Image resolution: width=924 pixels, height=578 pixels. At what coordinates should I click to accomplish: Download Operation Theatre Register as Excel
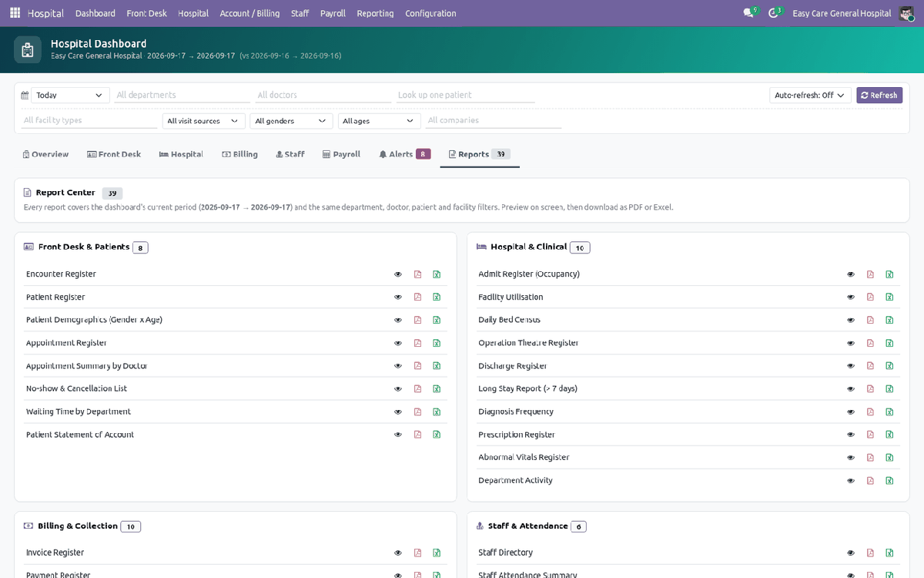(889, 343)
